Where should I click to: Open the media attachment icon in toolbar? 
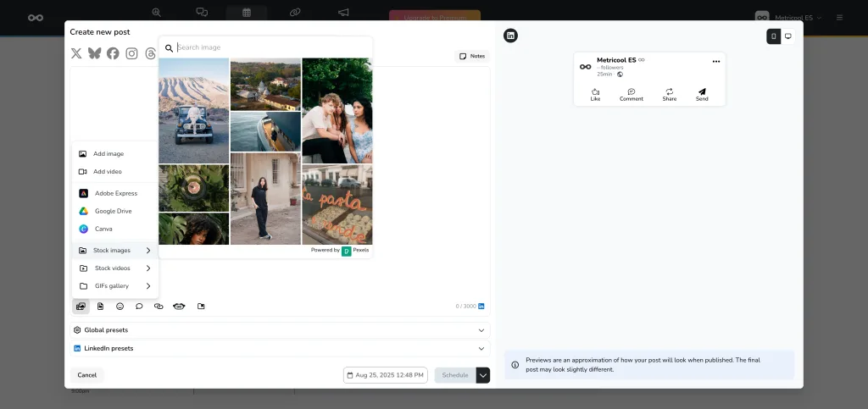point(81,307)
